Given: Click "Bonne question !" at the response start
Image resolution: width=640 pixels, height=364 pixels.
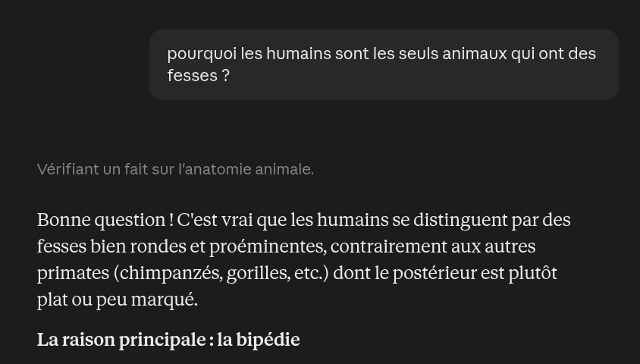Looking at the screenshot, I should point(105,221).
